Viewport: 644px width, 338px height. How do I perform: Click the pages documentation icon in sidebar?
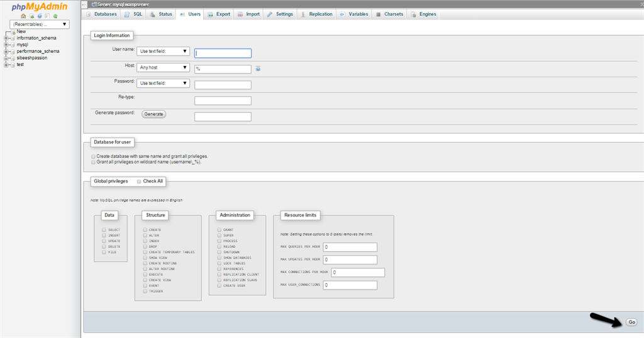(47, 16)
